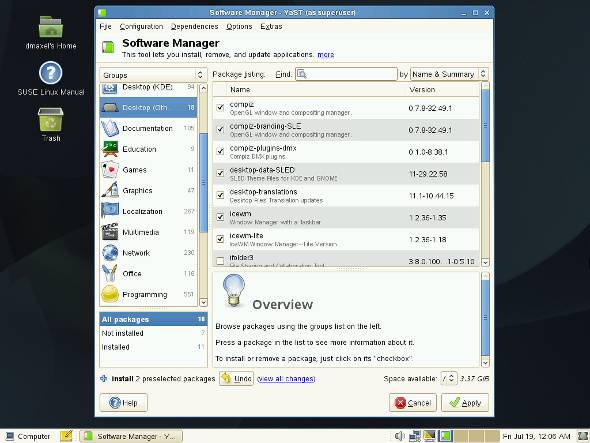Uncheck the compiz-branding-SLE checkbox
Screen dimensions: 590x443
click(x=220, y=129)
